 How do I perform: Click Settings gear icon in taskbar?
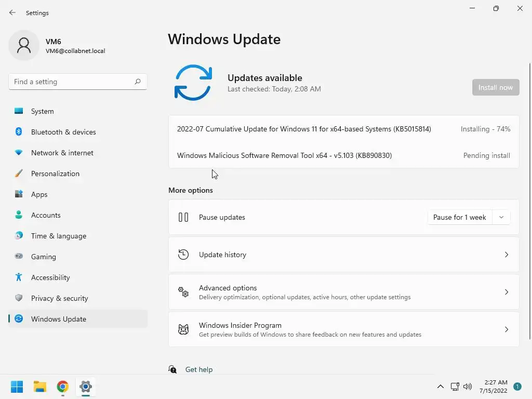point(86,387)
